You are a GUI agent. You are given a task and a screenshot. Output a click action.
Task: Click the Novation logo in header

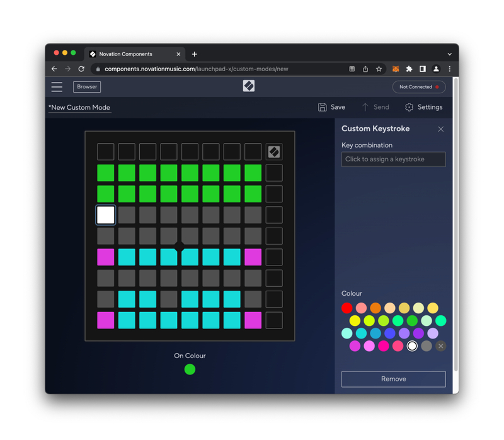[x=248, y=86]
